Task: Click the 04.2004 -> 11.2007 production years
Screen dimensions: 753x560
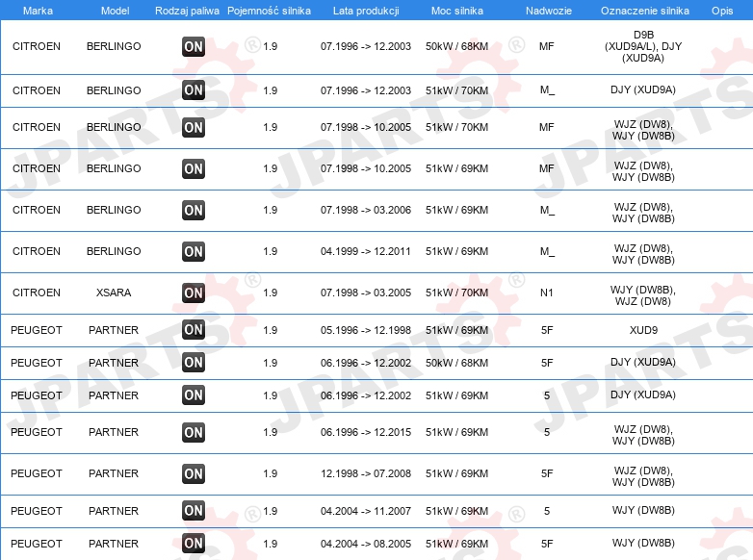Action: (x=366, y=511)
